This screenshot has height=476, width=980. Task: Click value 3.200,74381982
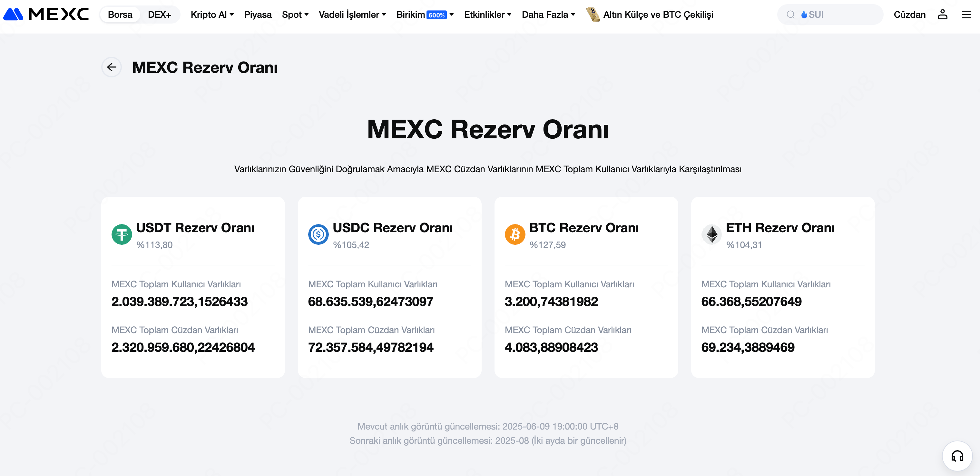click(x=551, y=301)
